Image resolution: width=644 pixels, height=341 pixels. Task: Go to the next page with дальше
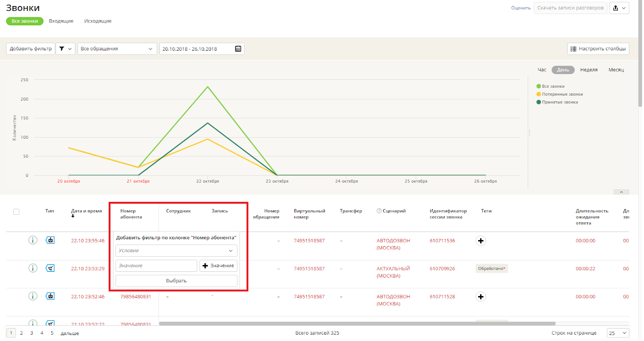(70, 333)
